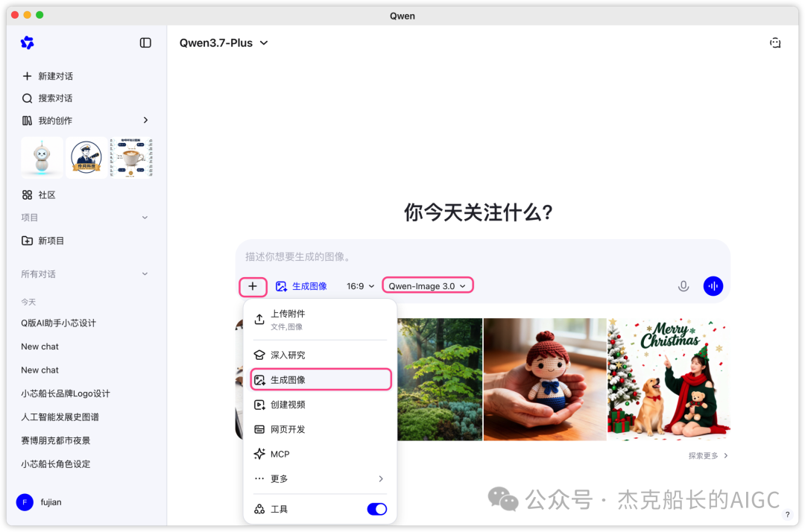Select 深入研究 menu item
Screen dimensions: 805x532
321,355
